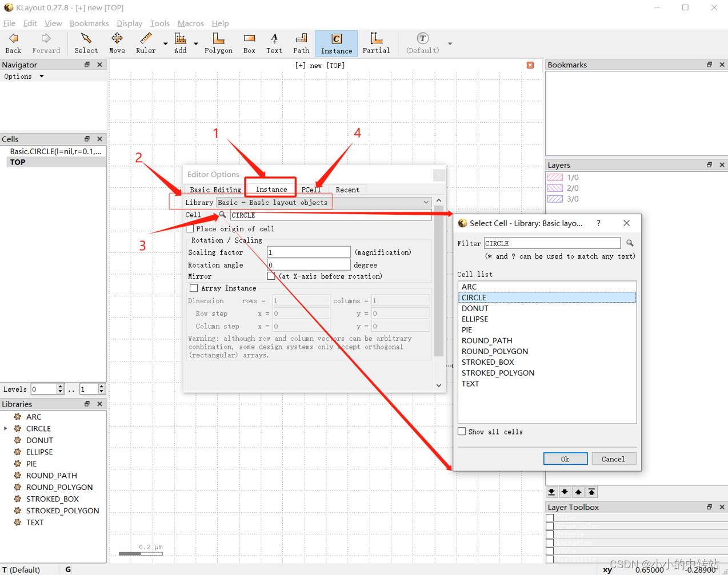
Task: Click the Filter search icon in Select Cell dialog
Action: (x=630, y=243)
